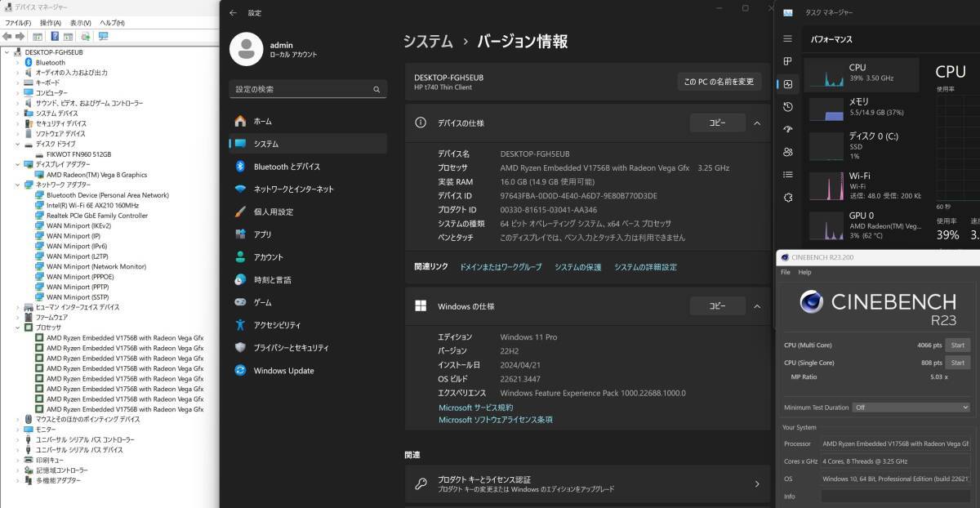Screen dimensions: 980x508
Task: Expand キーボード category in device tree
Action: coord(18,82)
